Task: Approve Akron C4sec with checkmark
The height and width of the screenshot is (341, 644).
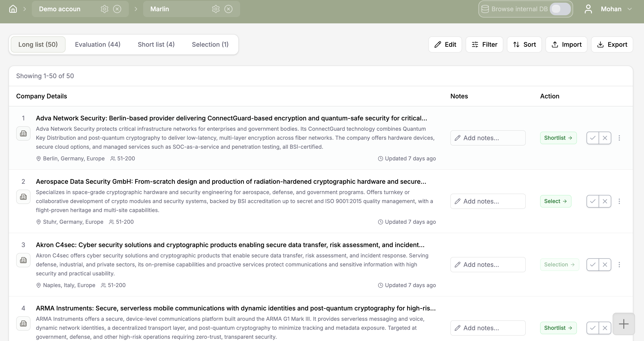Action: [593, 265]
